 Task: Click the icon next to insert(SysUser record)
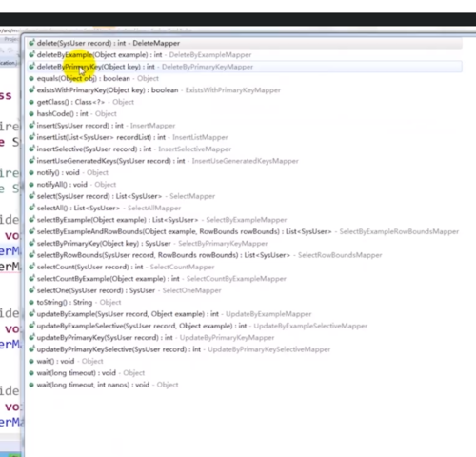pyautogui.click(x=31, y=126)
